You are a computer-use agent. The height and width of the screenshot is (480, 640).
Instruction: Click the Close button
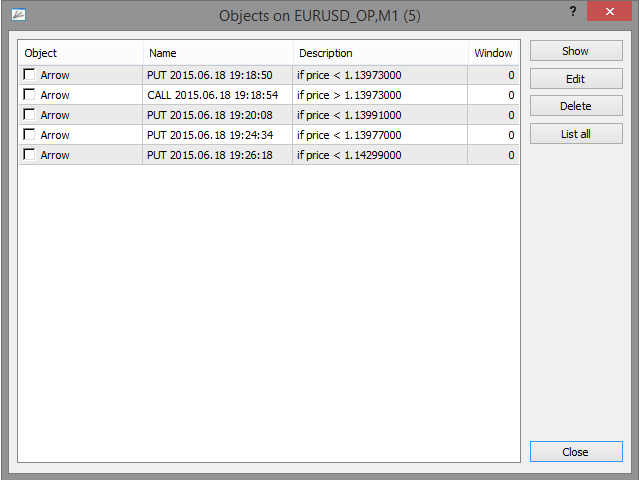pos(576,452)
